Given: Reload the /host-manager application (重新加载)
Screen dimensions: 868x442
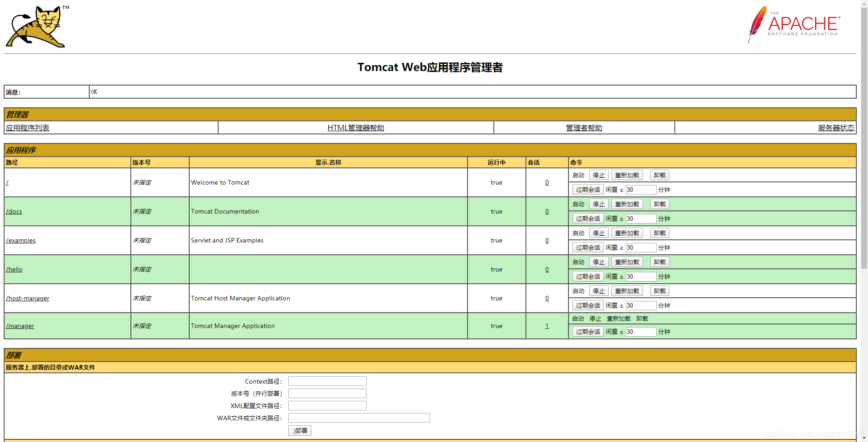Looking at the screenshot, I should [x=627, y=291].
